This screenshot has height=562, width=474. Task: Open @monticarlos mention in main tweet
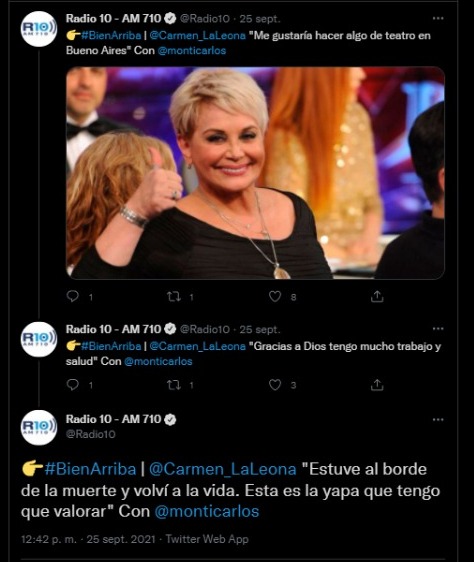tap(207, 511)
